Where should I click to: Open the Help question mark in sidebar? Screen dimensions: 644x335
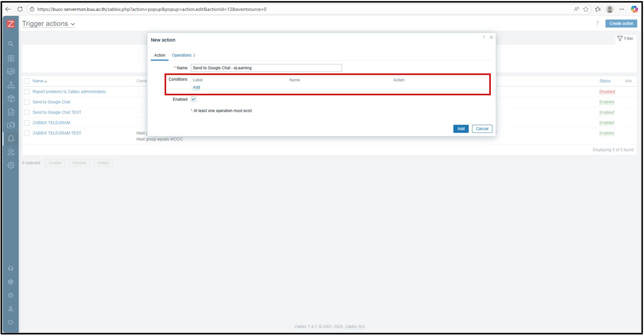(11, 295)
